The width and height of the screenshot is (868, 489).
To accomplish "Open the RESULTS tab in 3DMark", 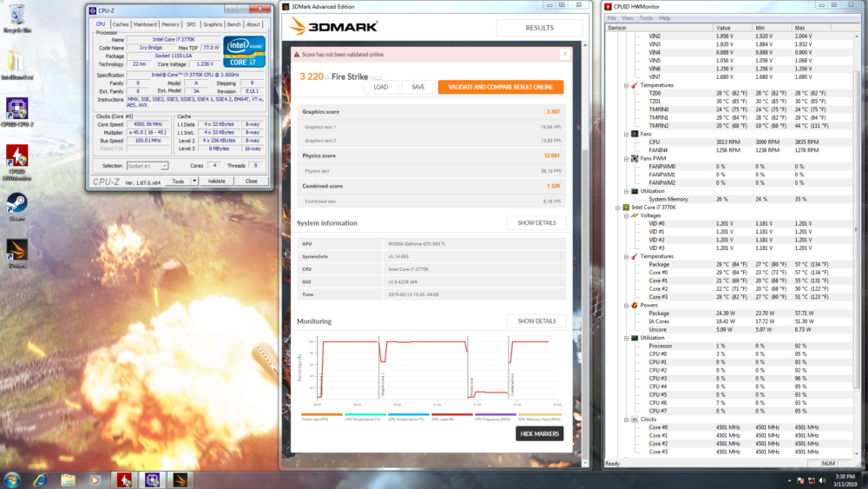I will 539,28.
